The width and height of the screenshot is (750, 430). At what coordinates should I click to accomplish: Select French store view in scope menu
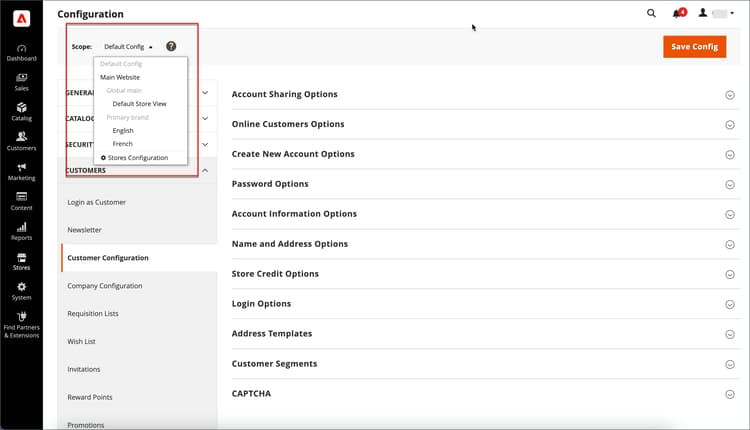coord(122,144)
